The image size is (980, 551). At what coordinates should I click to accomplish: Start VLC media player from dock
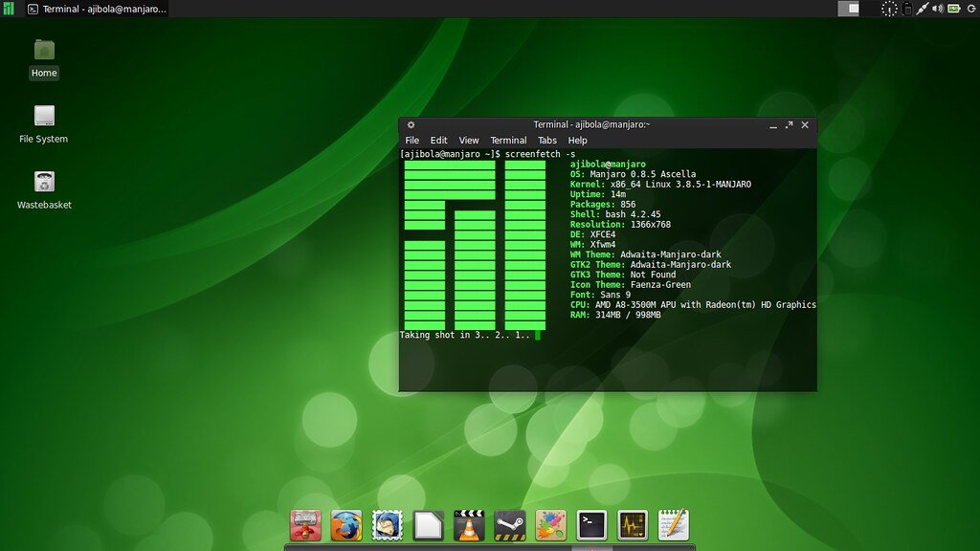point(469,525)
